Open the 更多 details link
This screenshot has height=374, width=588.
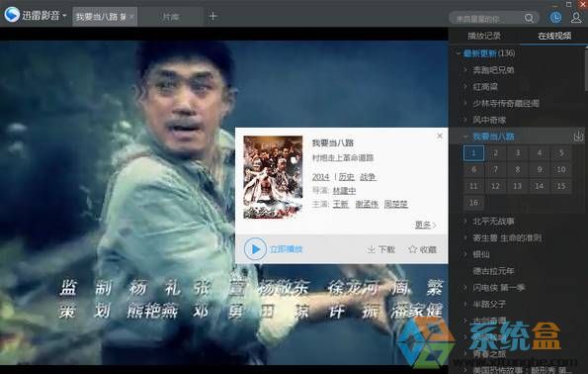point(425,225)
